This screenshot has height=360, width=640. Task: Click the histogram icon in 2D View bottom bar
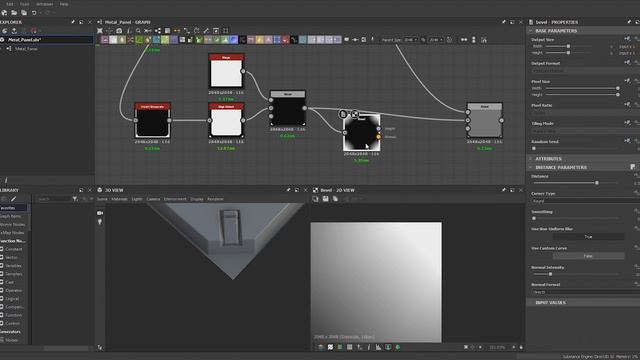click(378, 347)
